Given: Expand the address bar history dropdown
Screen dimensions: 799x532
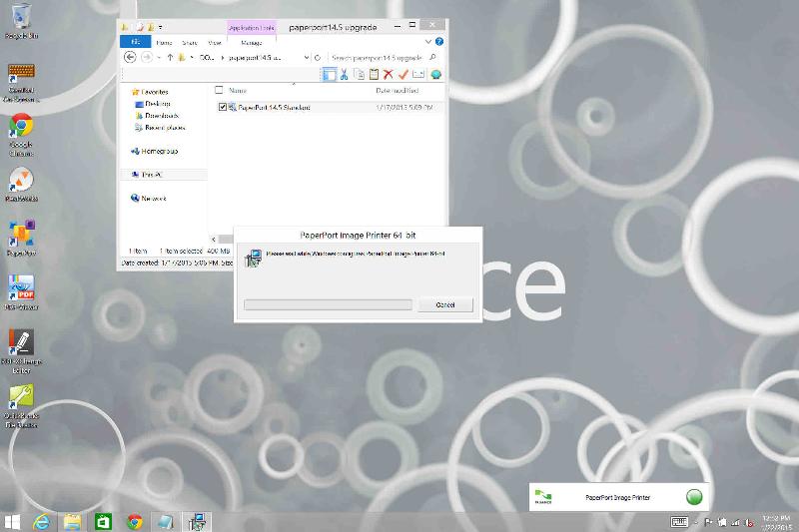Looking at the screenshot, I should click(304, 58).
